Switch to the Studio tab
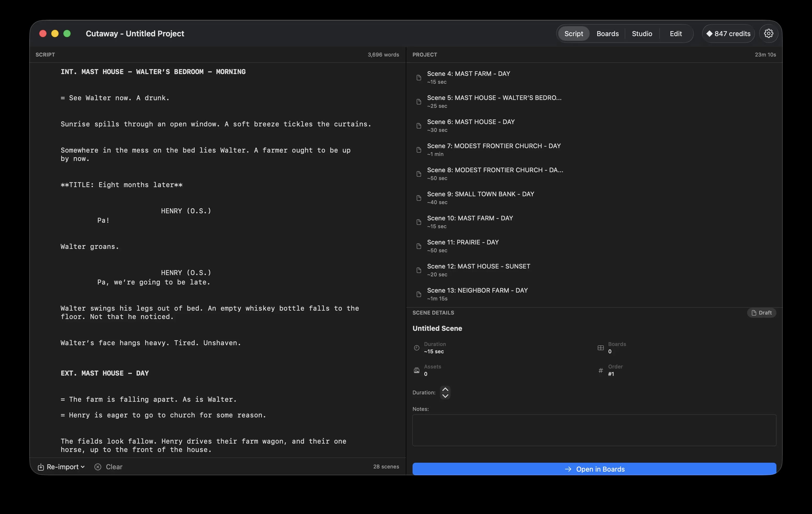This screenshot has height=514, width=812. pyautogui.click(x=641, y=33)
